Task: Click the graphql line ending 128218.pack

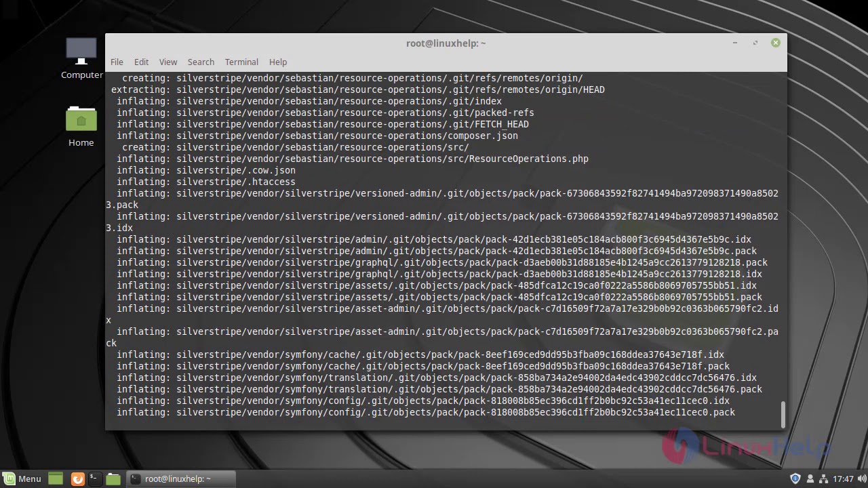Action: (442, 262)
